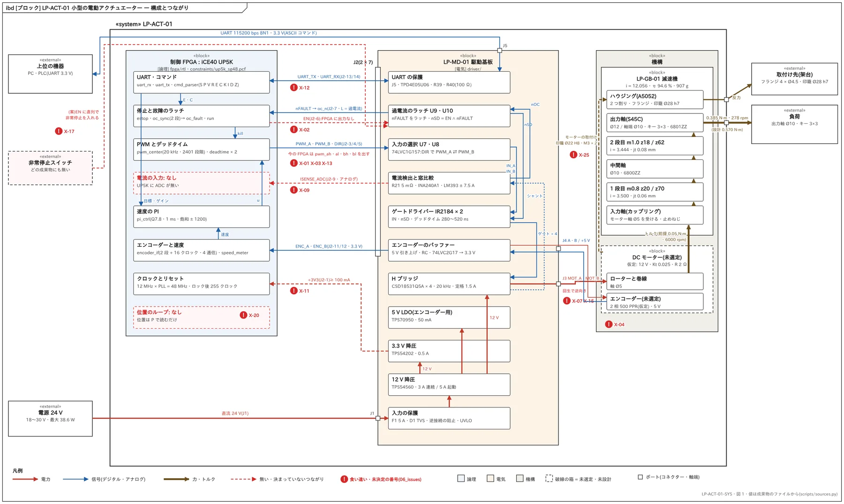Screen dimensions: 844x504
Task: Click the 速度の PI block
Action: (x=202, y=217)
